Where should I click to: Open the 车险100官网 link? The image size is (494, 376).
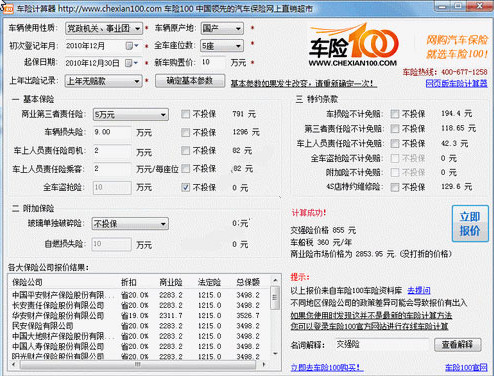tap(466, 367)
